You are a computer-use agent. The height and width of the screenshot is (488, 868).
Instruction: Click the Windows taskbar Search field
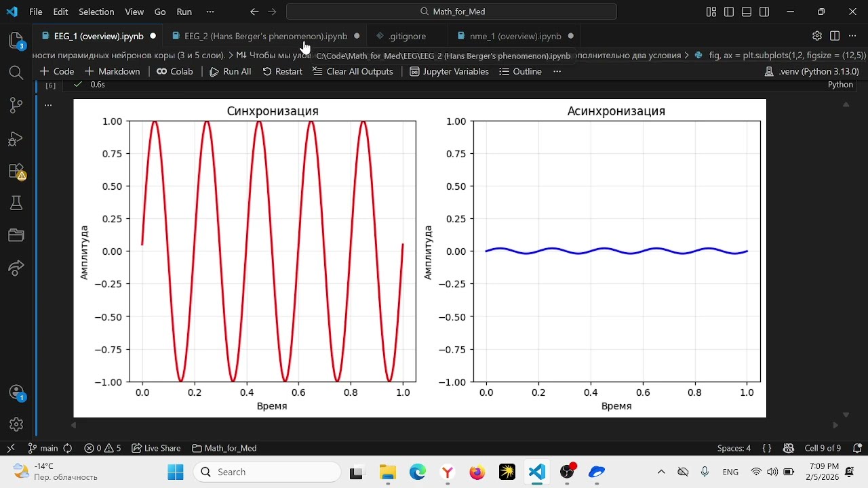267,472
